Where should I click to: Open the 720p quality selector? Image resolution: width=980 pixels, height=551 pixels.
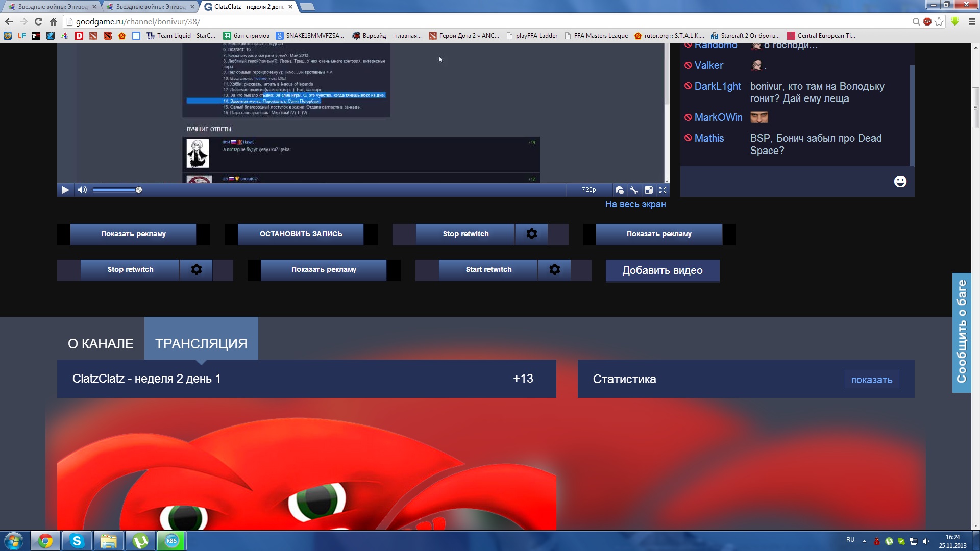tap(589, 190)
